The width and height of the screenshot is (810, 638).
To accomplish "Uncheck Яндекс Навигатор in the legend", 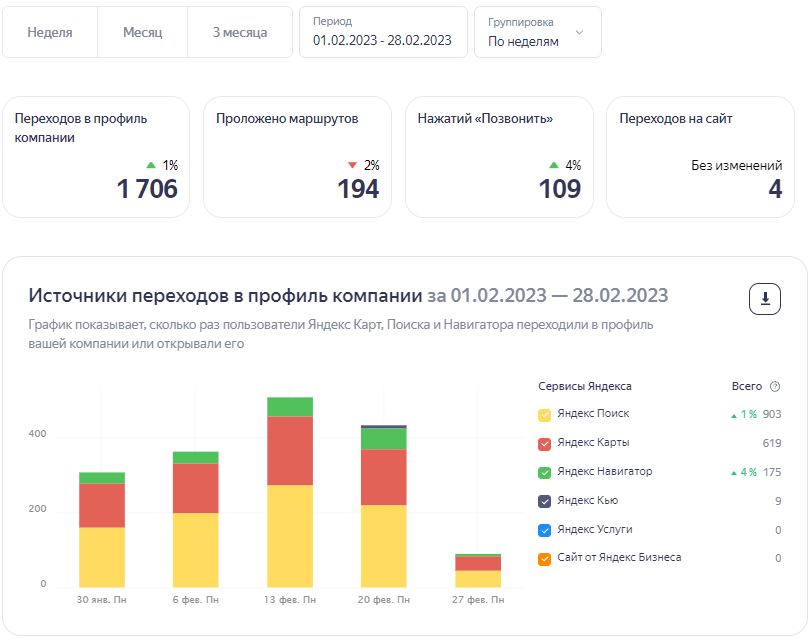I will point(545,473).
